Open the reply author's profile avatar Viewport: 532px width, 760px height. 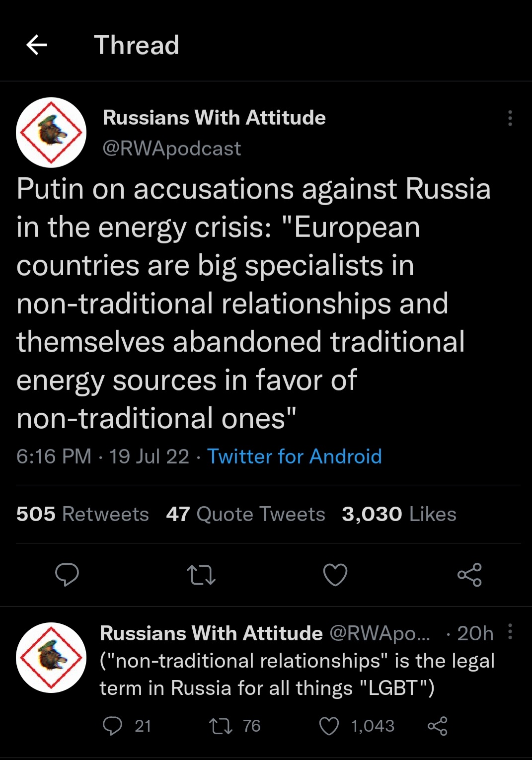pos(51,658)
